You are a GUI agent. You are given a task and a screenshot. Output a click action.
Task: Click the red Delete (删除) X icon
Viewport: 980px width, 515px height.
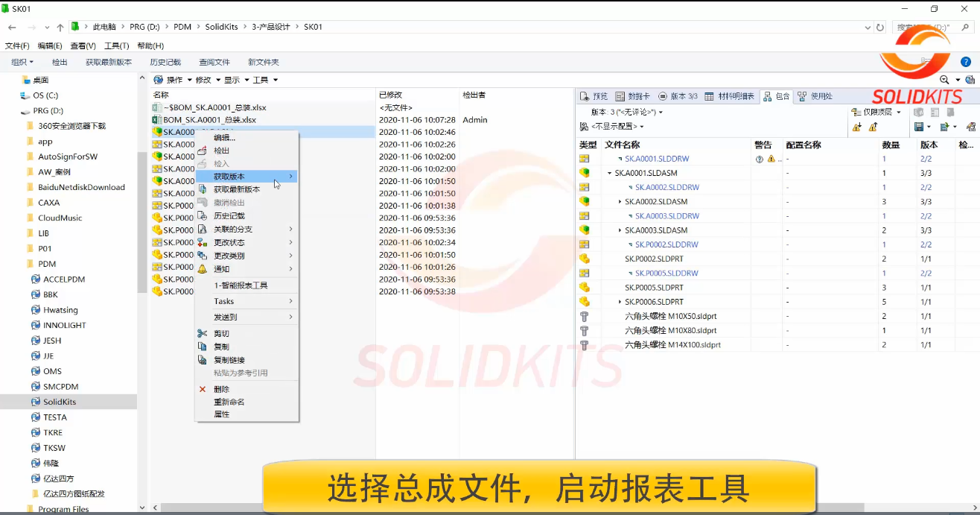pos(202,389)
